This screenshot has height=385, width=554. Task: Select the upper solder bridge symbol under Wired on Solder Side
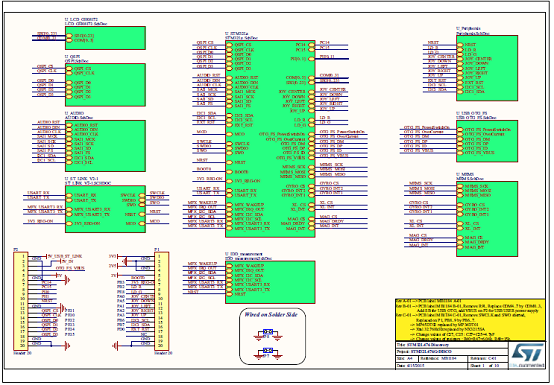[x=268, y=332]
